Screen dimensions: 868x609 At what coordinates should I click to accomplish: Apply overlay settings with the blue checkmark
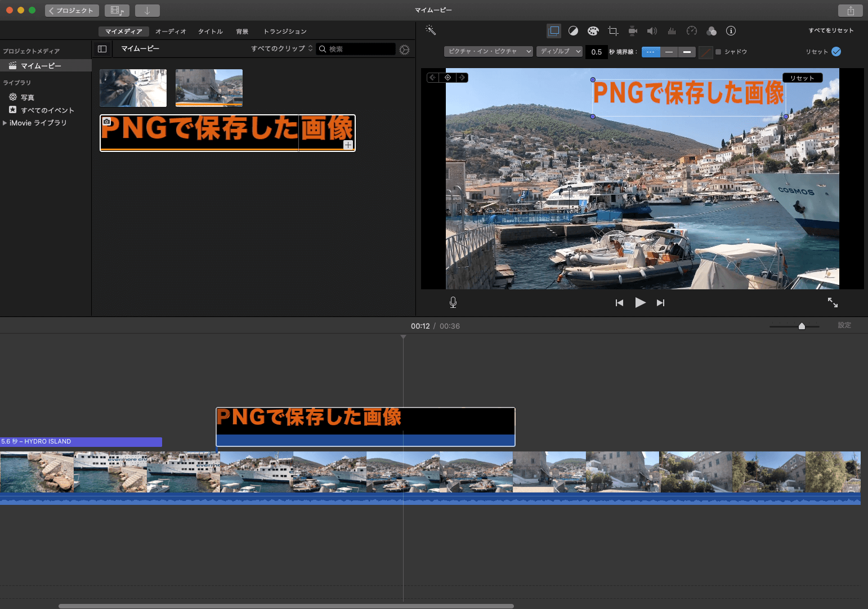click(x=836, y=52)
